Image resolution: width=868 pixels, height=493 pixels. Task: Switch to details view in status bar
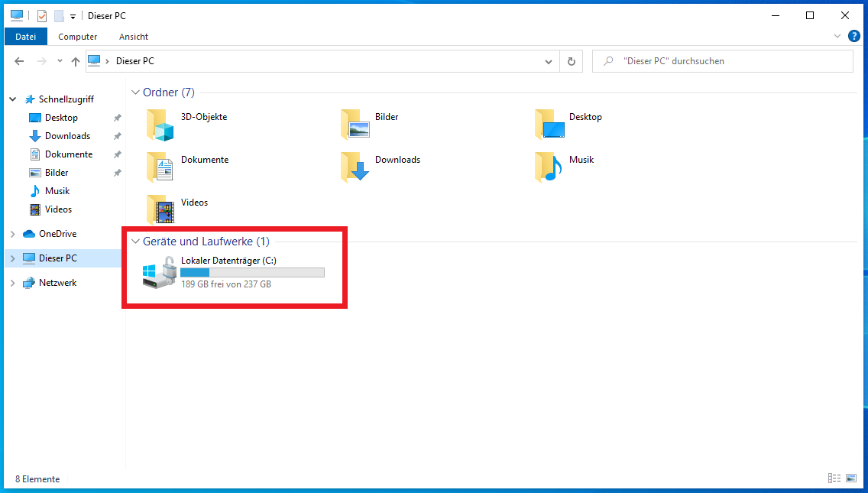point(834,478)
